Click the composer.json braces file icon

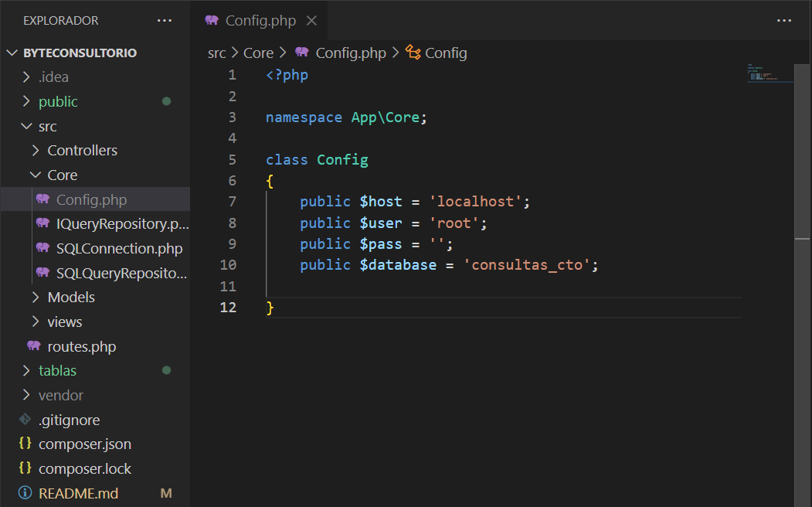pyautogui.click(x=25, y=444)
